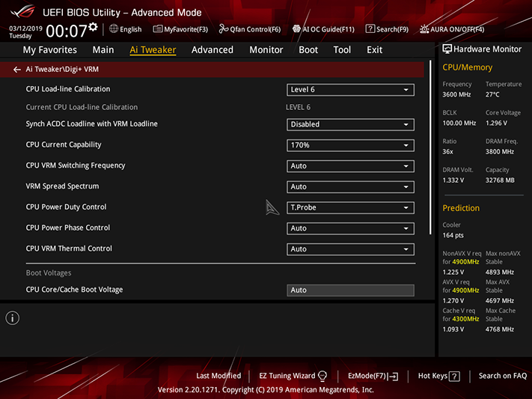The image size is (532, 399).
Task: Click the info circle icon
Action: 13,318
